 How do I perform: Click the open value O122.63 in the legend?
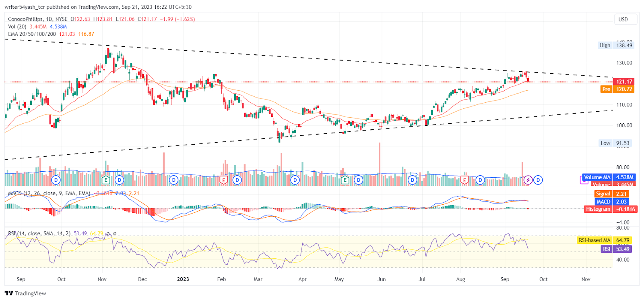coord(80,19)
